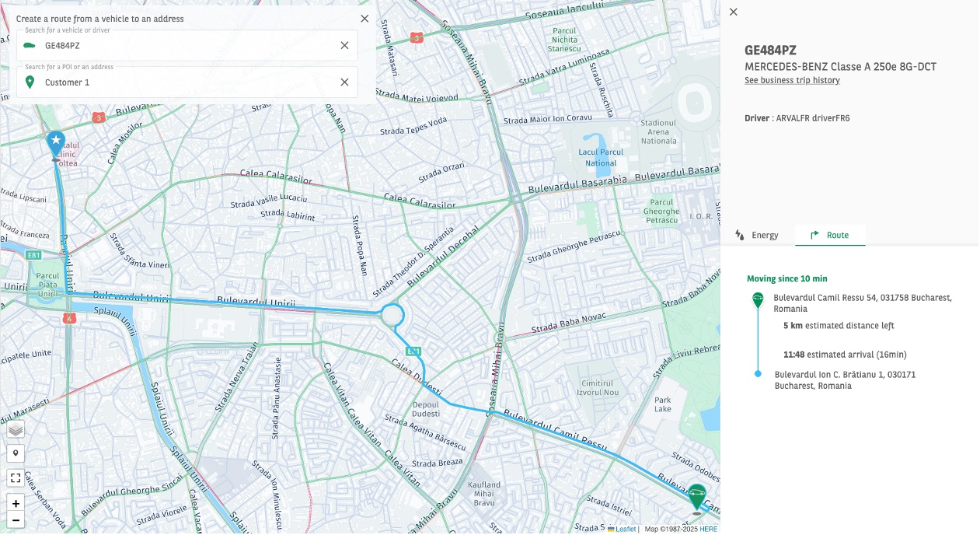Open the map layers selector
The image size is (980, 535).
(16, 428)
